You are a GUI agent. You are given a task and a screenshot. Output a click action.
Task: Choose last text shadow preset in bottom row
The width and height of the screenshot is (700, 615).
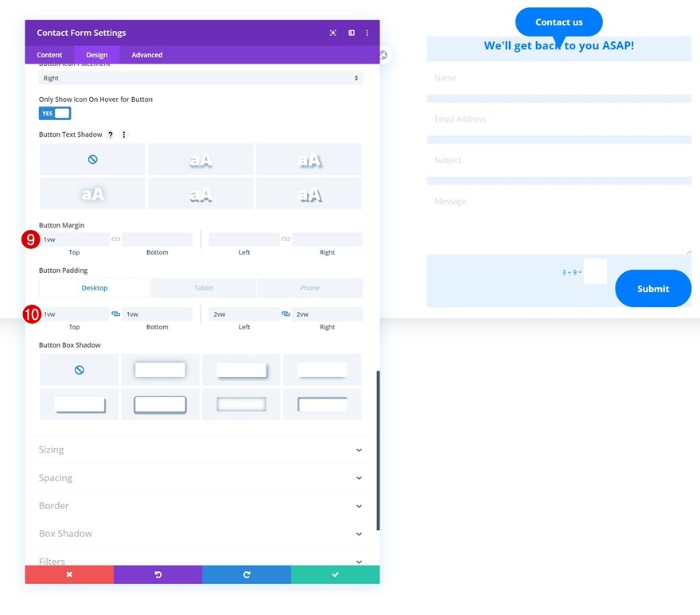pyautogui.click(x=309, y=194)
